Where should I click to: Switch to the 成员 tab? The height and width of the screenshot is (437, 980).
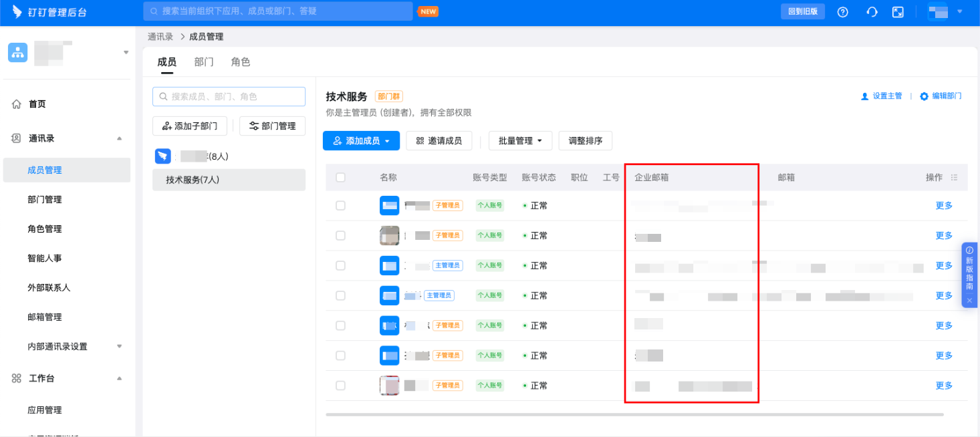(166, 62)
